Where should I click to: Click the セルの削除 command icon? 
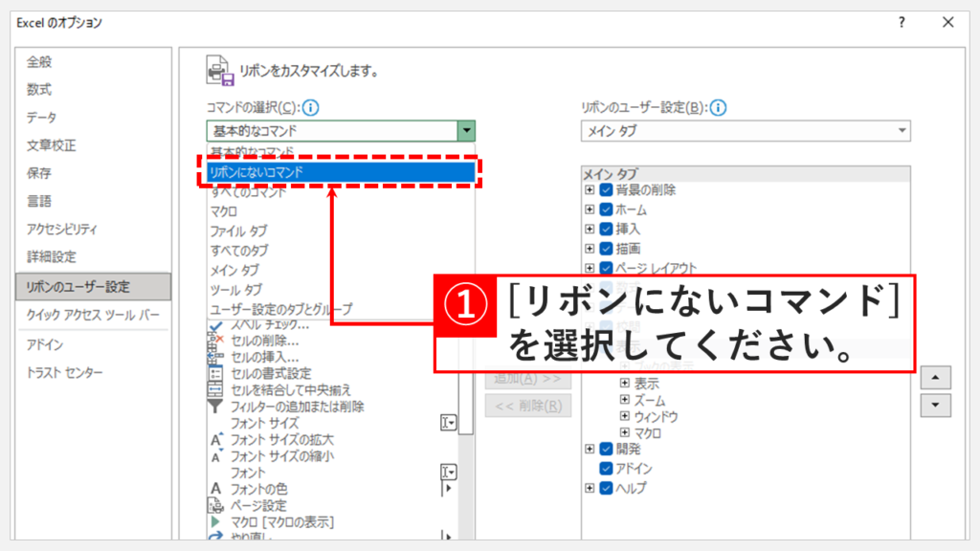[x=215, y=341]
